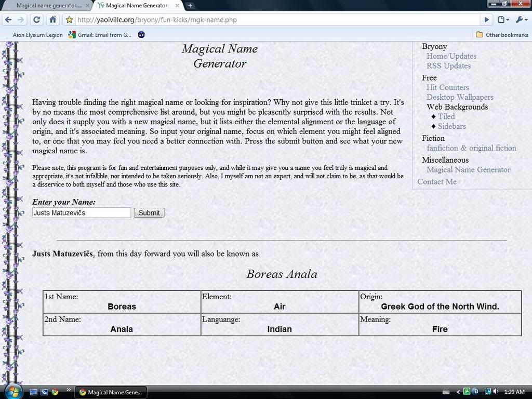Open the sidebar Magical Name Generator link
Image resolution: width=532 pixels, height=399 pixels.
tap(468, 170)
